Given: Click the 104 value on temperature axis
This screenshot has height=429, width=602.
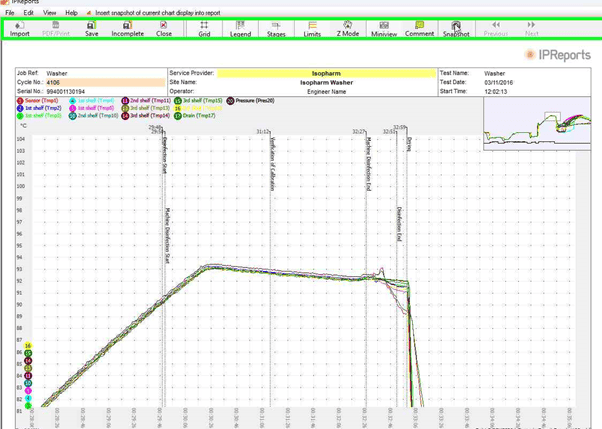Looking at the screenshot, I should [21, 139].
